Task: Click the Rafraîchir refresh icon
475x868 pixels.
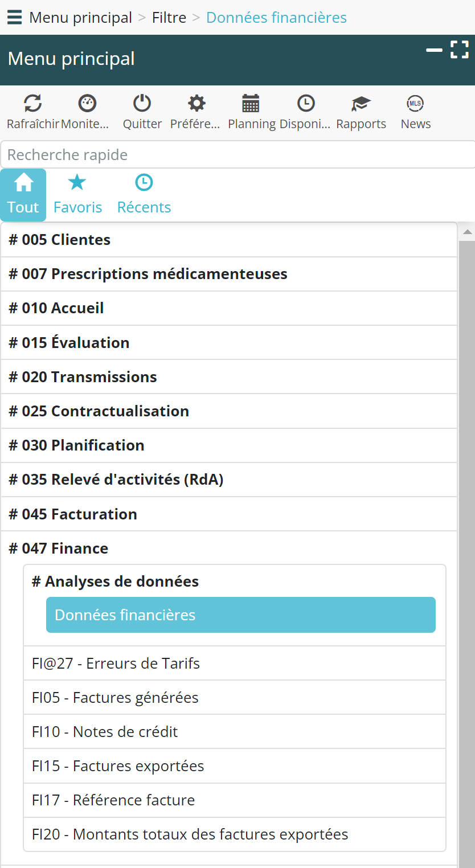Action: pos(32,104)
